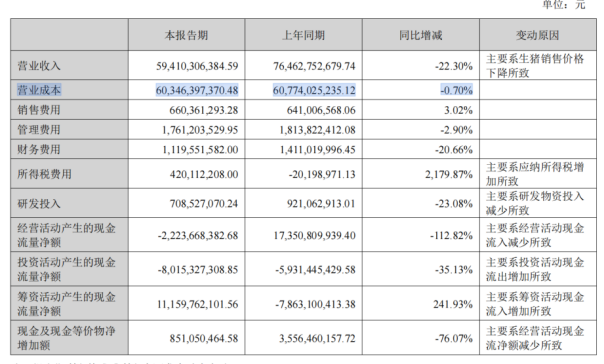Click the 所得税费用 change 2,179.87%
Screen dimensions: 604x364
pyautogui.click(x=449, y=174)
